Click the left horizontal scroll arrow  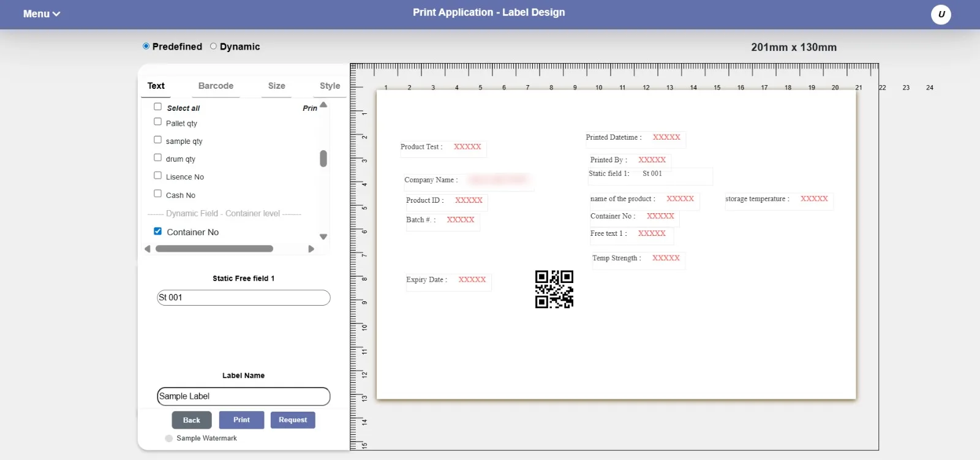[x=147, y=249]
